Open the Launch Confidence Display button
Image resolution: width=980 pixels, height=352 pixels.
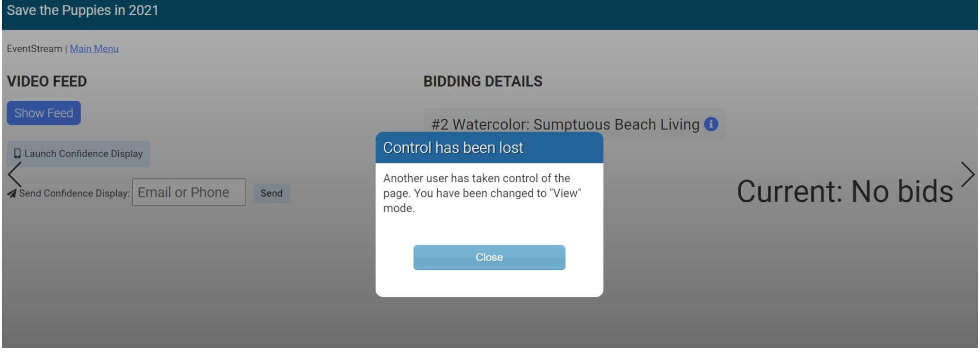pyautogui.click(x=79, y=154)
